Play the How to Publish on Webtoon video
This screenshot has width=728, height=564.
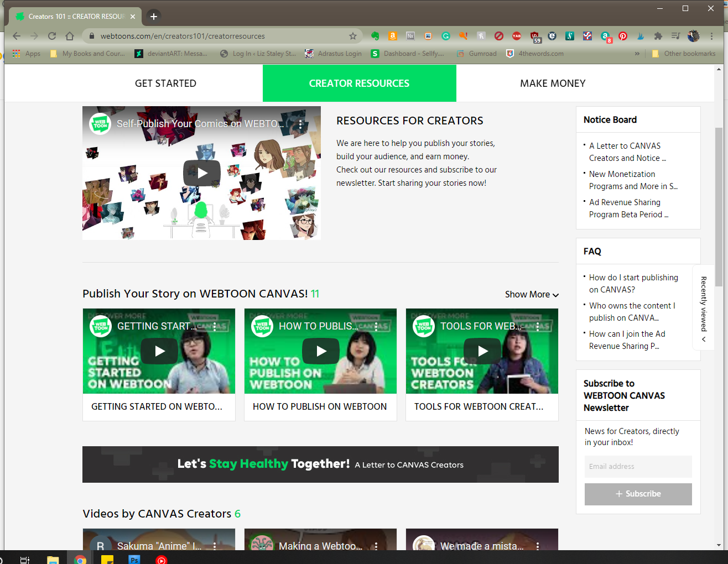pos(321,351)
